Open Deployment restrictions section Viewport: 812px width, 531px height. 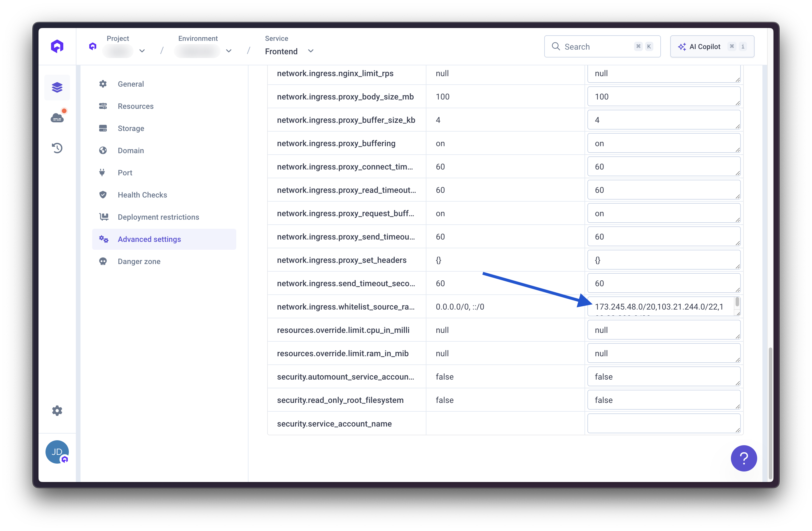click(x=158, y=217)
